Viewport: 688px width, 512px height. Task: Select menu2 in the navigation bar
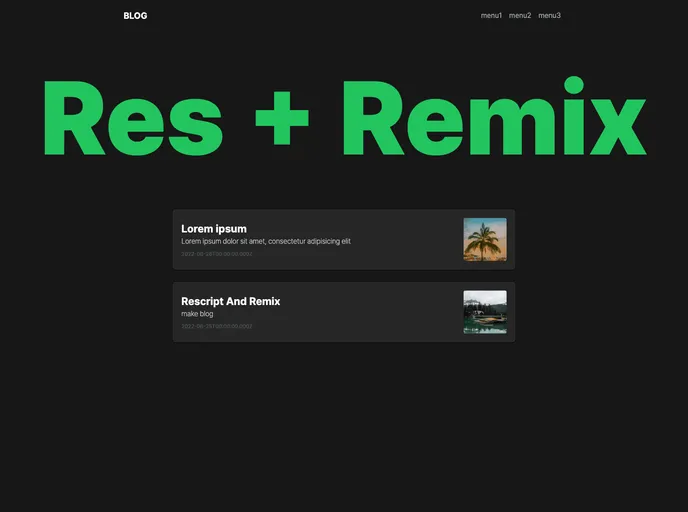(x=520, y=16)
